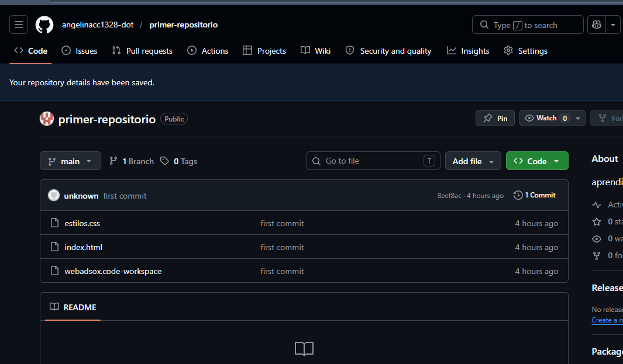Open the Activity link in About sidebar

(x=608, y=204)
